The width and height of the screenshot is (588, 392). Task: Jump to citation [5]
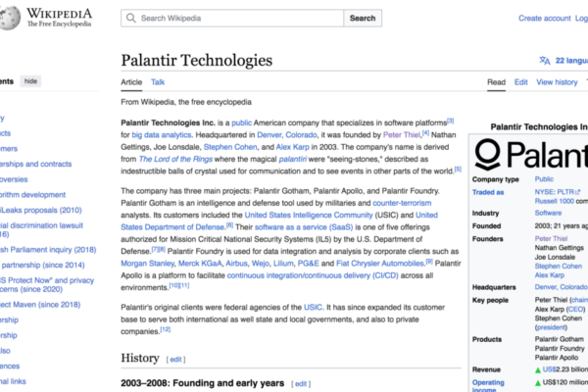coord(458,170)
